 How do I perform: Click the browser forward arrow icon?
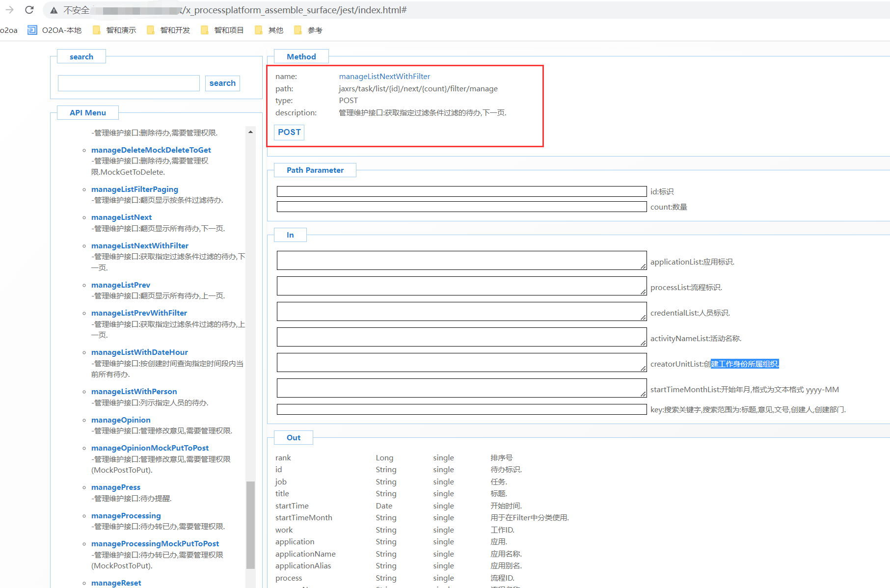9,10
